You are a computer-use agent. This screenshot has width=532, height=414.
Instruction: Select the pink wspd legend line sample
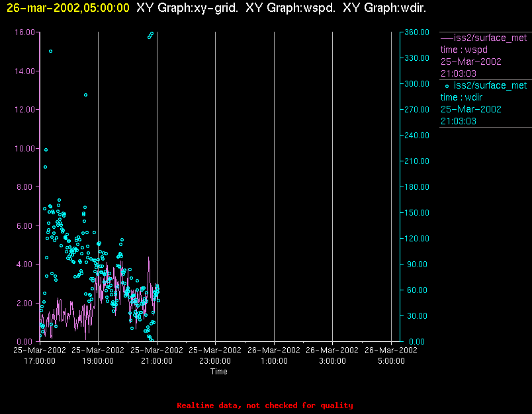[x=447, y=38]
